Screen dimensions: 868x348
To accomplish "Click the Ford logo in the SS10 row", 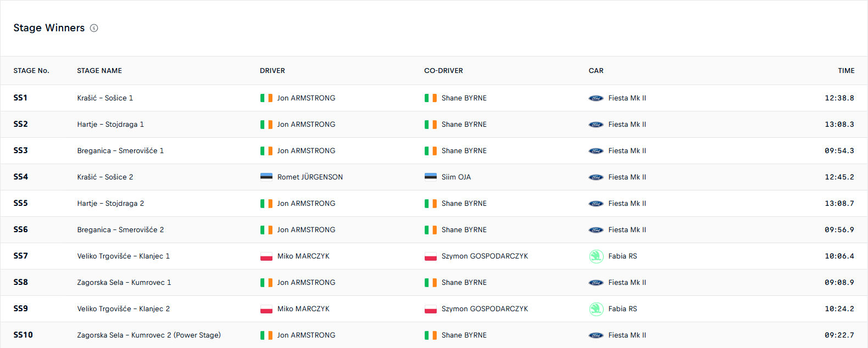I will (596, 335).
